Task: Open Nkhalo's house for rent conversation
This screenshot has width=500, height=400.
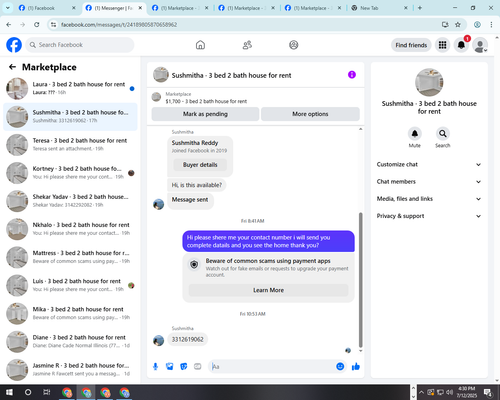Action: [x=70, y=229]
